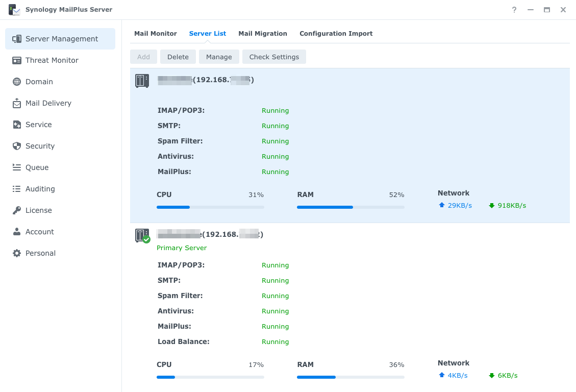Click the primary server's CPU usage bar

pyautogui.click(x=210, y=377)
